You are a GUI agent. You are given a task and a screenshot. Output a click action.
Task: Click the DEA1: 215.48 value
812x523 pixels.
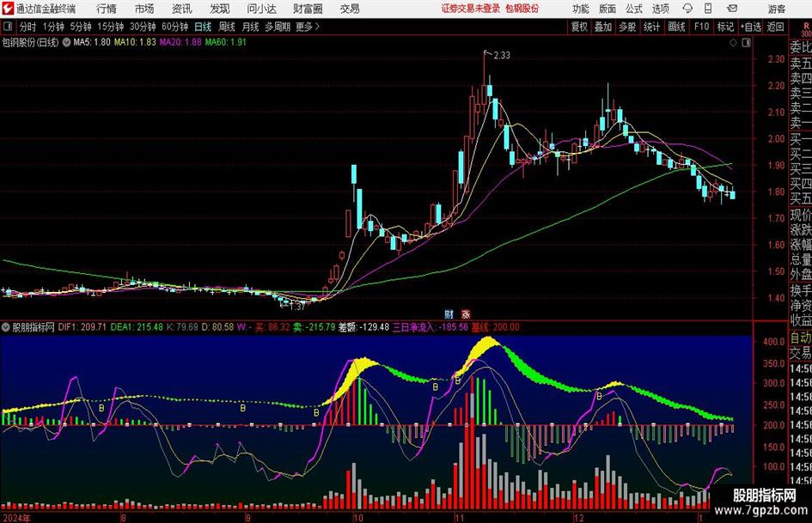click(137, 326)
